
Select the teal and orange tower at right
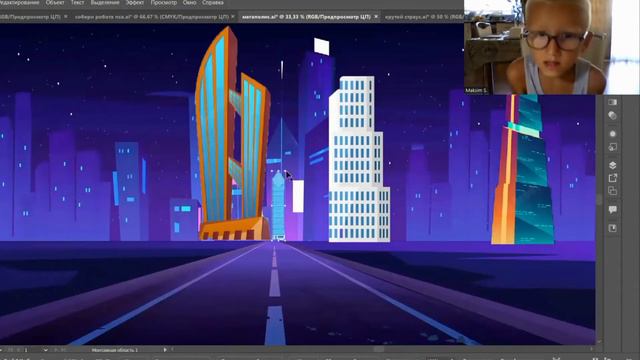[524, 169]
